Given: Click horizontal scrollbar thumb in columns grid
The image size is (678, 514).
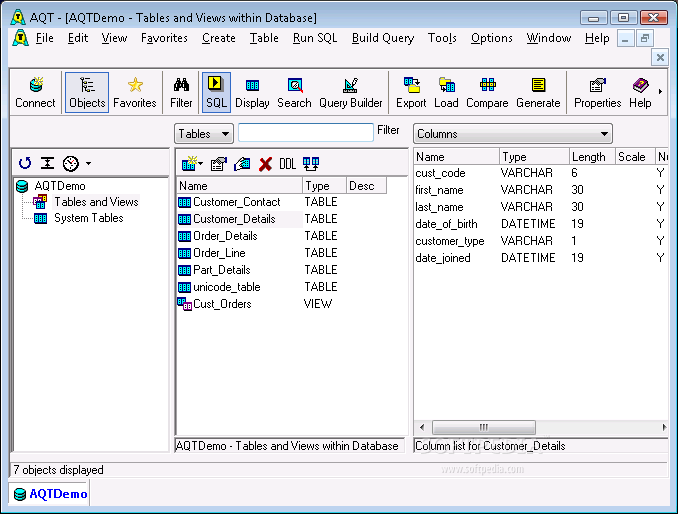Looking at the screenshot, I should coord(484,428).
